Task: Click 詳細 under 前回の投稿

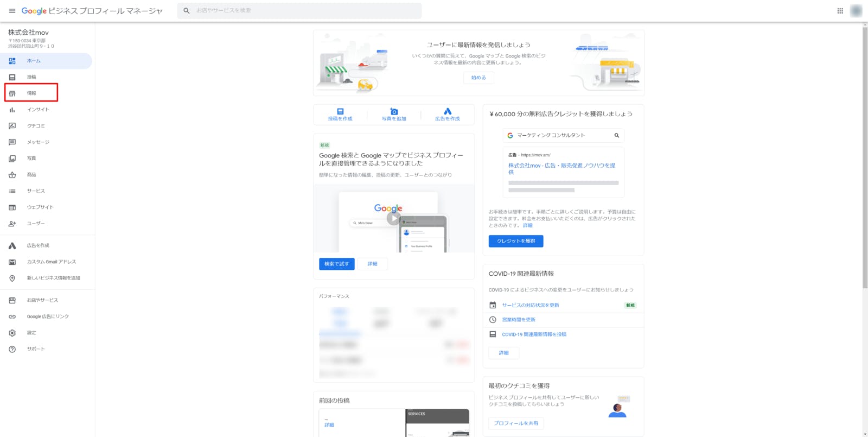Action: (329, 425)
